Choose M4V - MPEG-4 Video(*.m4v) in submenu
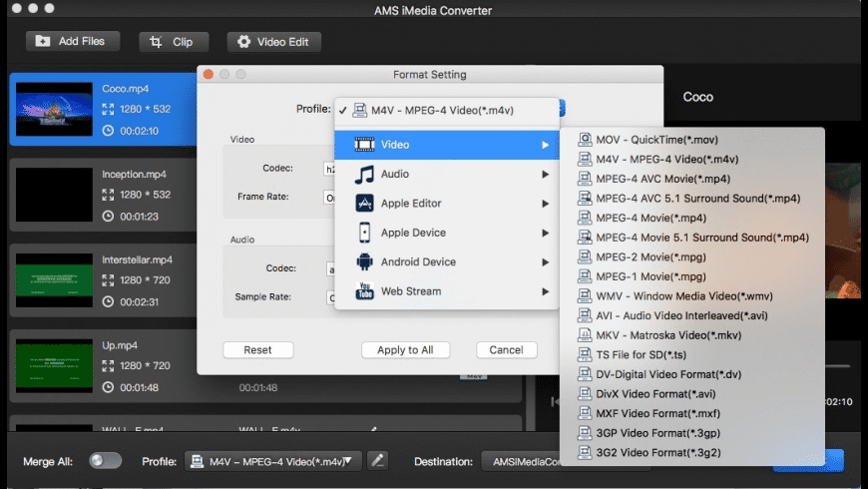This screenshot has width=868, height=489. 692,159
